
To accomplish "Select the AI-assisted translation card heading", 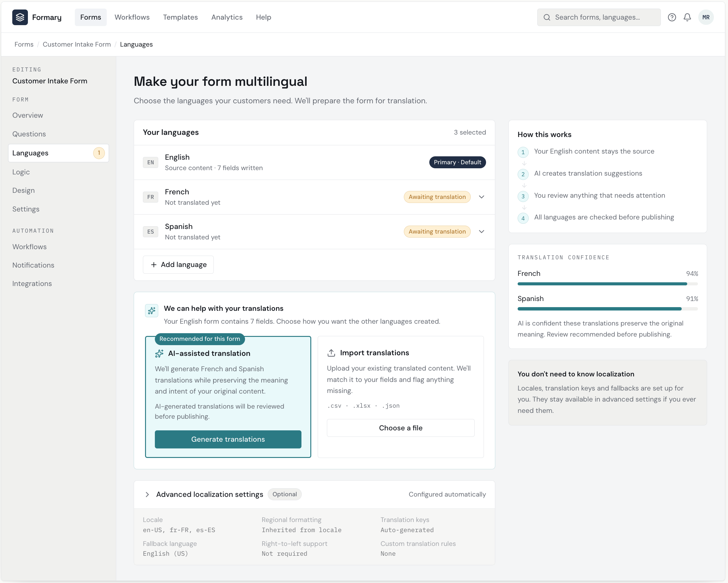I will (209, 353).
